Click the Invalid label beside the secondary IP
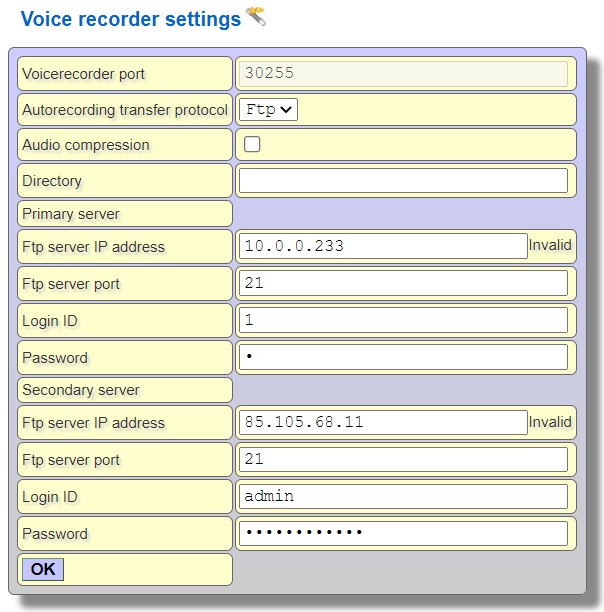 point(550,422)
